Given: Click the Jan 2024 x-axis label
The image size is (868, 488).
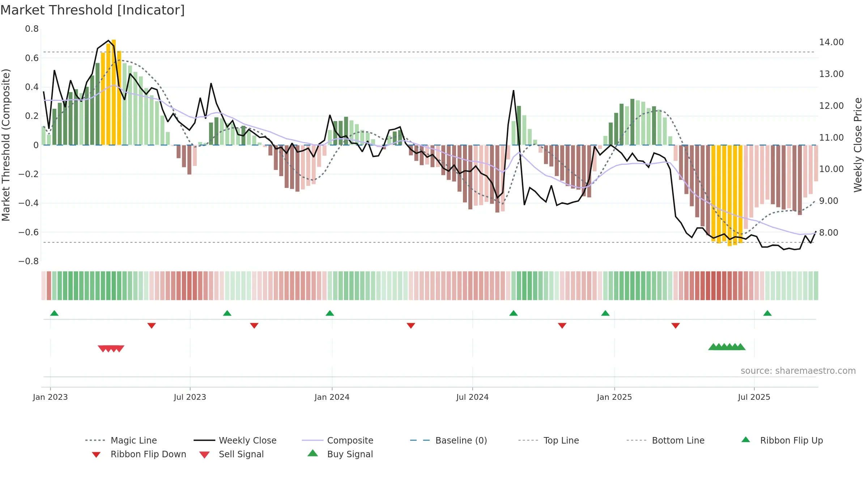Looking at the screenshot, I should coord(332,397).
